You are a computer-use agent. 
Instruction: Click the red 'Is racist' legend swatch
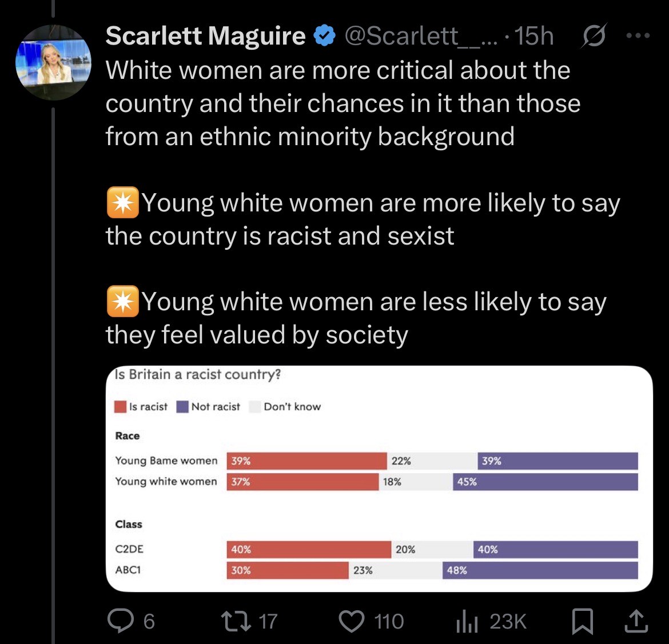pos(120,407)
